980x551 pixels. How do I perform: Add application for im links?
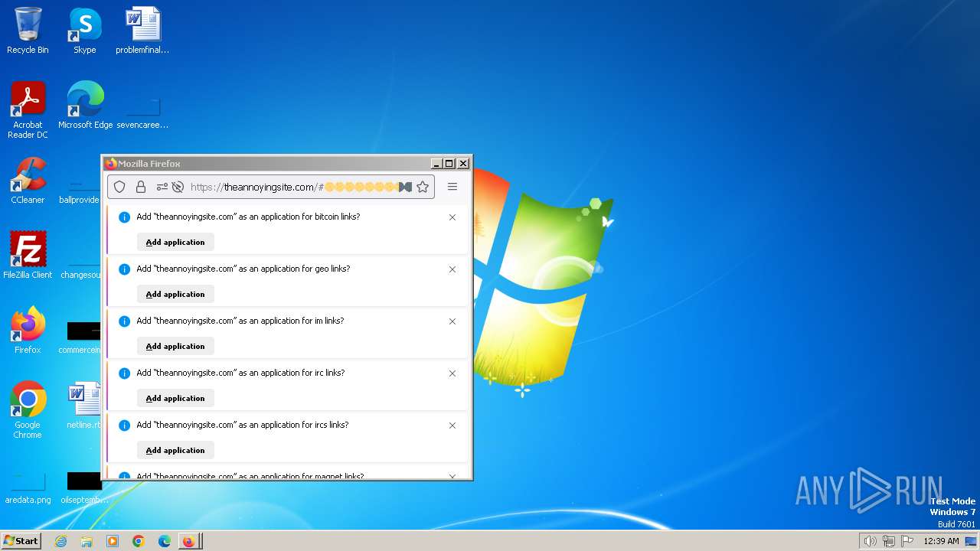pyautogui.click(x=175, y=346)
